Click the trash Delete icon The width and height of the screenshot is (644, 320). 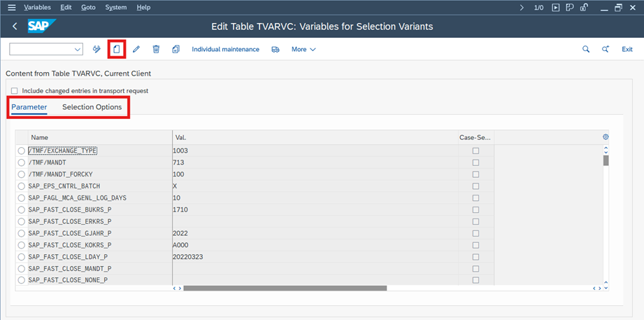156,49
